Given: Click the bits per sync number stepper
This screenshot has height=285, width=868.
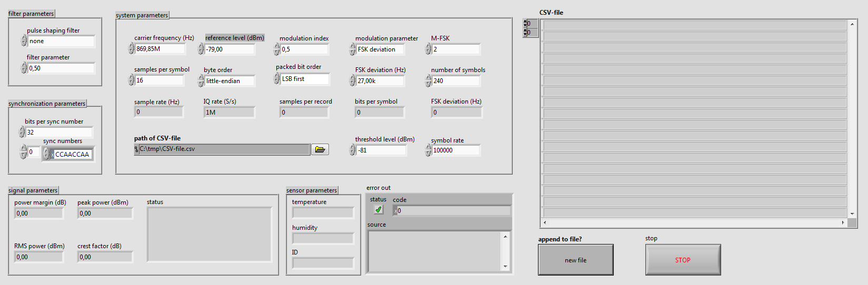Looking at the screenshot, I should (x=22, y=132).
